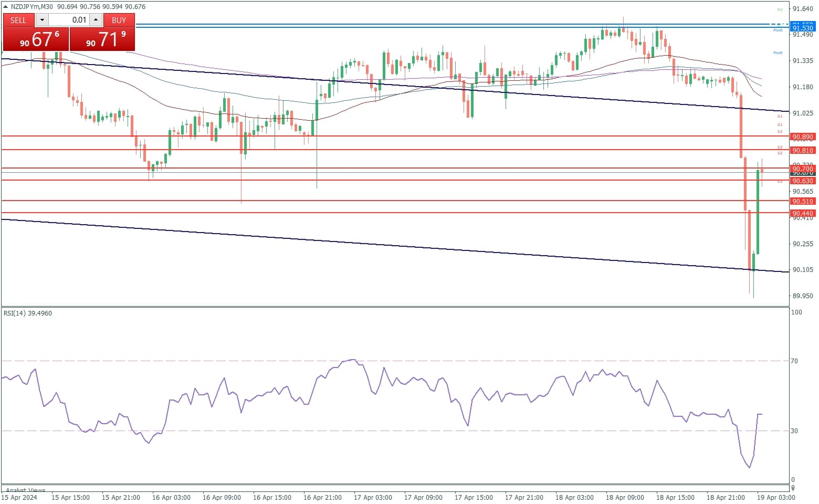Click the Analyst Views label at bottom

(x=26, y=490)
